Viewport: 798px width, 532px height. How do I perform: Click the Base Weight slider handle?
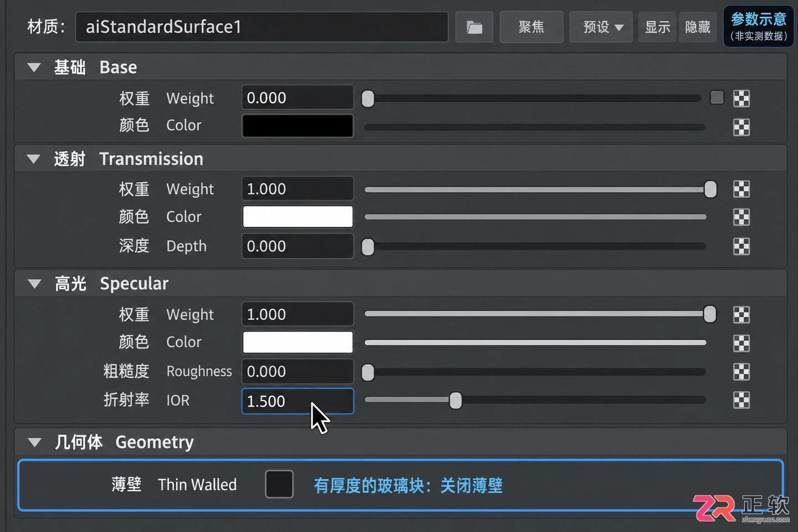(368, 99)
